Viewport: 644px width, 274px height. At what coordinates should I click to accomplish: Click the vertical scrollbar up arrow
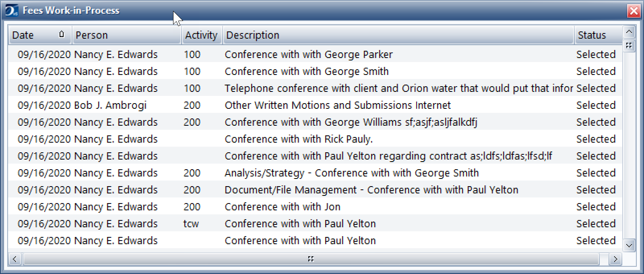pyautogui.click(x=629, y=32)
